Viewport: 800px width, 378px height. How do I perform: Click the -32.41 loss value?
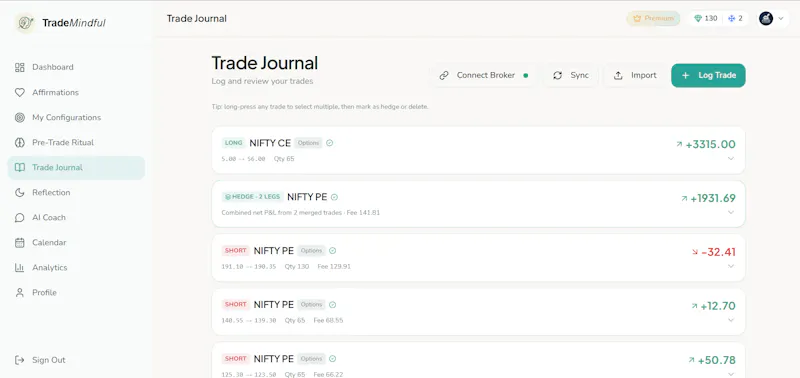coord(718,252)
